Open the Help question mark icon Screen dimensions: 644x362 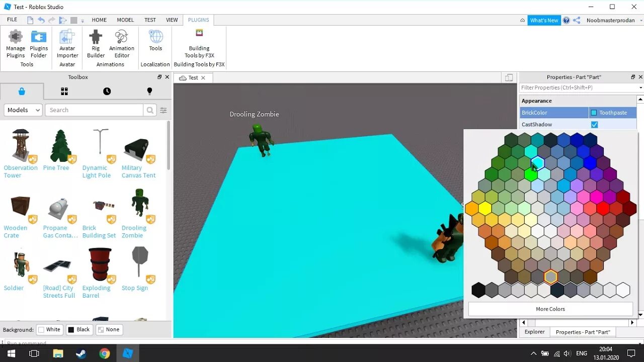(x=567, y=20)
